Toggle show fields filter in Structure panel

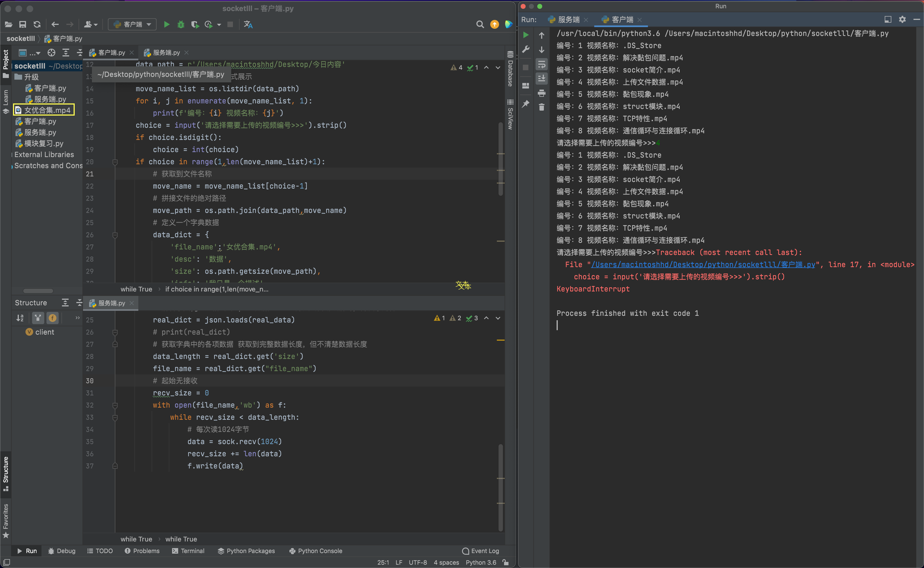tap(52, 318)
